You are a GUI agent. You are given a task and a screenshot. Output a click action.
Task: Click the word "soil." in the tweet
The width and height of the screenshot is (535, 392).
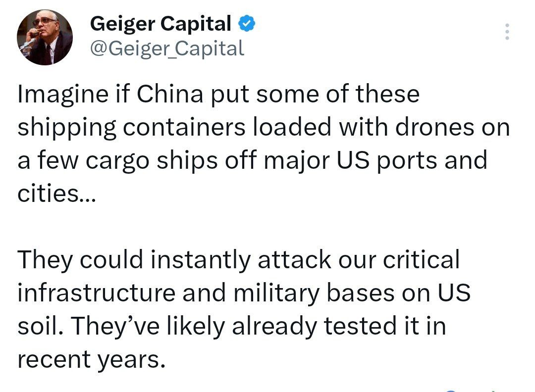point(38,327)
